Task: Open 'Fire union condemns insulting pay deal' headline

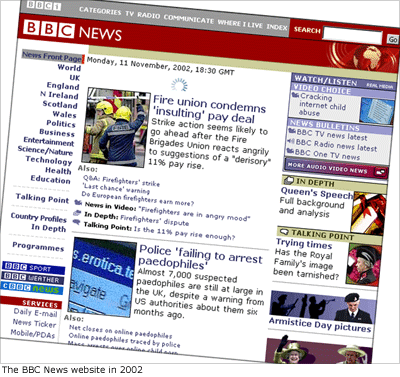Action: click(209, 109)
